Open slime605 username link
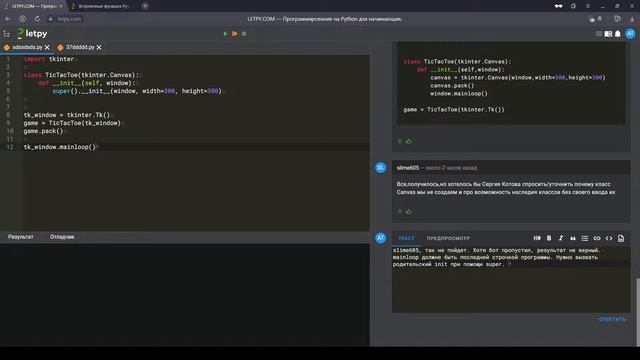 click(x=407, y=168)
